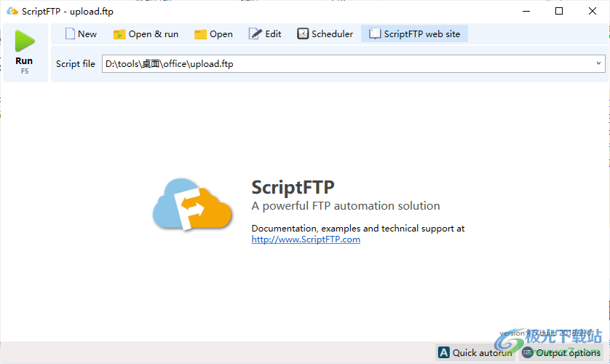Image resolution: width=610 pixels, height=364 pixels.
Task: Click the ScriptFTP heading text
Action: [293, 187]
